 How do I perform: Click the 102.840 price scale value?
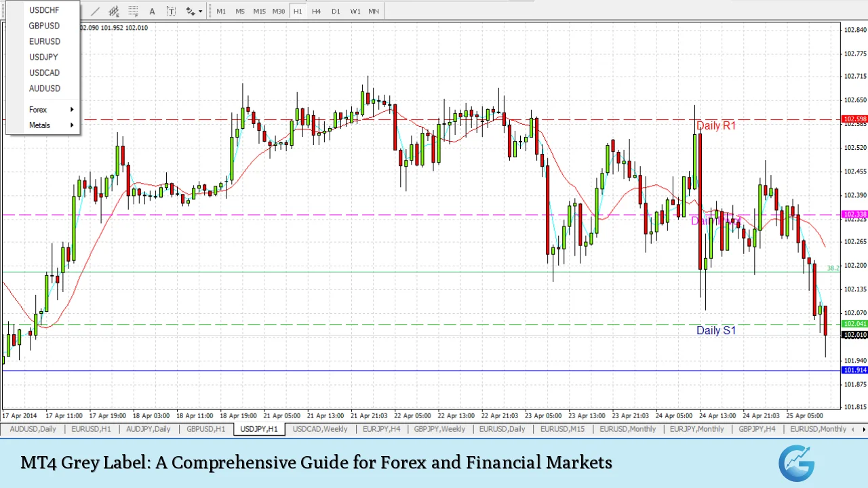(x=855, y=30)
